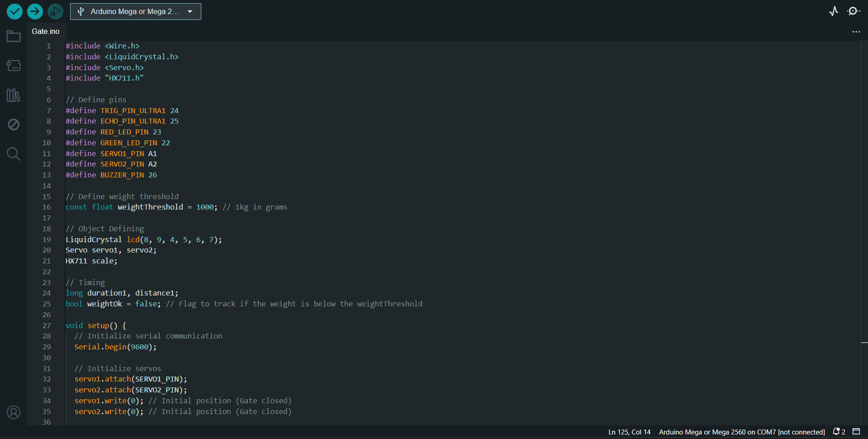The height and width of the screenshot is (439, 868).
Task: Open the Boards Manager panel
Action: (x=14, y=66)
